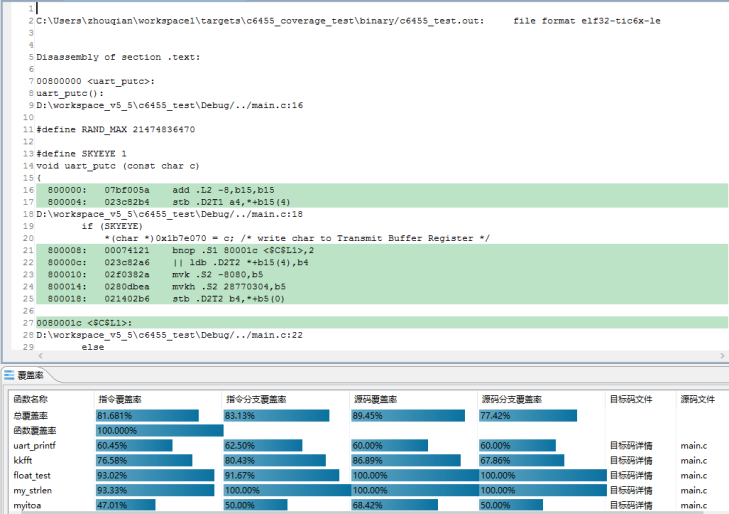Click kkfft 67.86% source branch coverage bar
Image resolution: width=729 pixels, height=514 pixels.
[521, 460]
